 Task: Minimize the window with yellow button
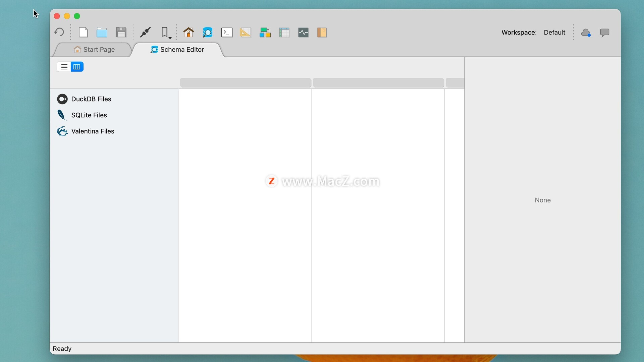click(x=67, y=16)
